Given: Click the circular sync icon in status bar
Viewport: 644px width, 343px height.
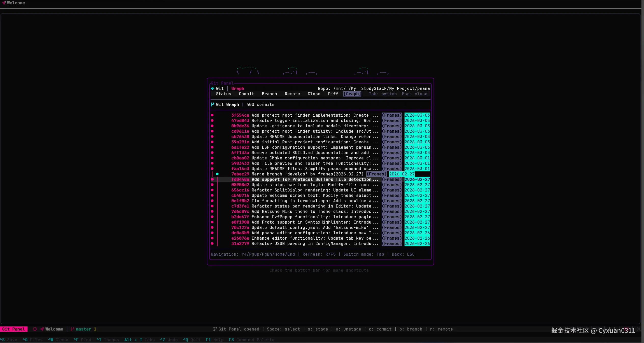Looking at the screenshot, I should (x=35, y=329).
